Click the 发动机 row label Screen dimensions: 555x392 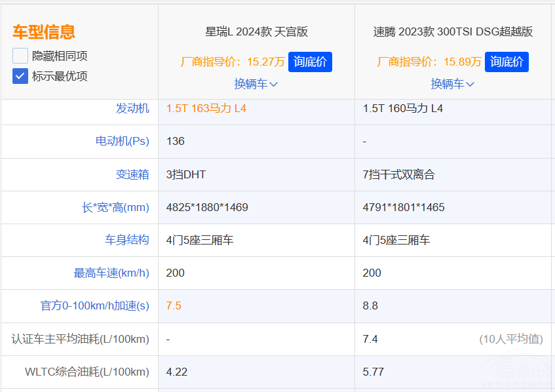coord(132,108)
